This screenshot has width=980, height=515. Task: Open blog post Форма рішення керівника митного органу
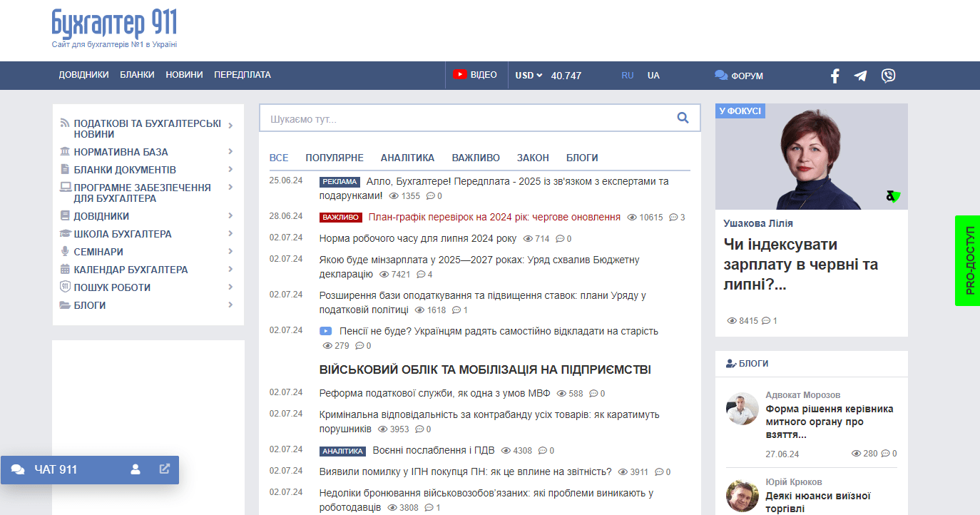pyautogui.click(x=830, y=422)
